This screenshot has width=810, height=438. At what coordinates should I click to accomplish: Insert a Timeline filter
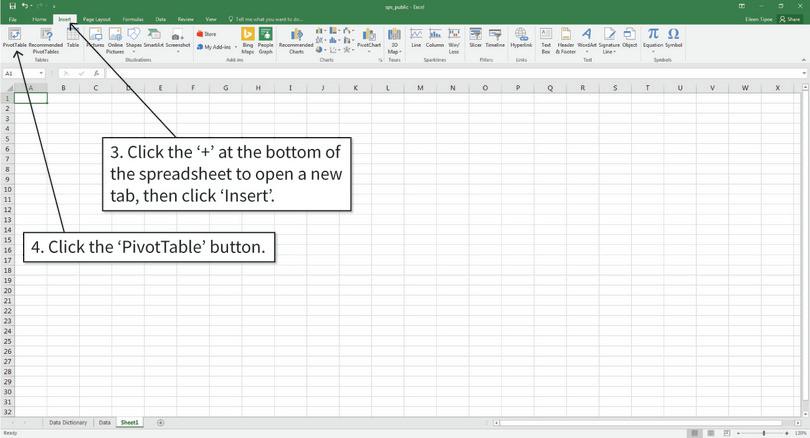pyautogui.click(x=495, y=38)
